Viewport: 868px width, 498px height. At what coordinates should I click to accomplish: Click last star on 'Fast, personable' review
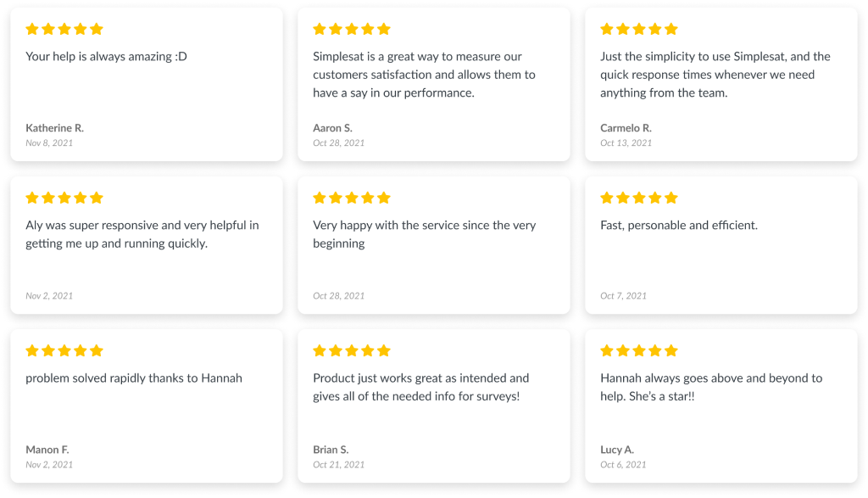tap(671, 198)
